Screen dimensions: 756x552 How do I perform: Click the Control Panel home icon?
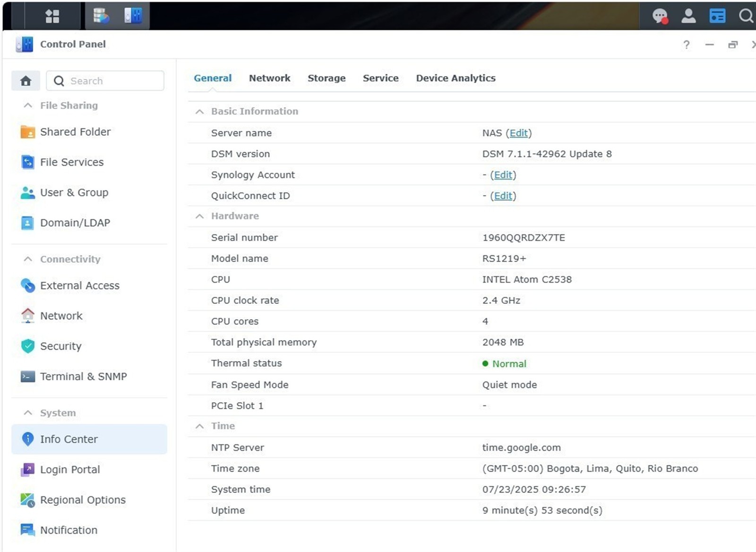[x=26, y=81]
